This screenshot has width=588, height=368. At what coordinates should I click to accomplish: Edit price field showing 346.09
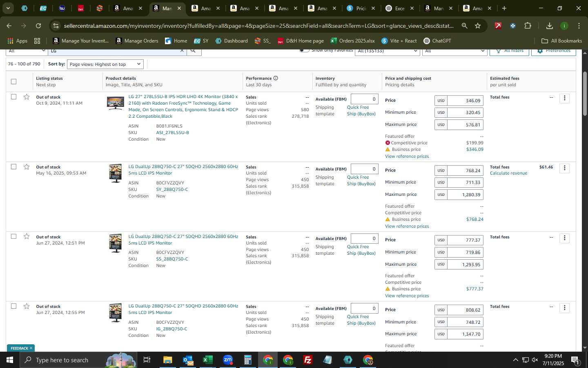pyautogui.click(x=465, y=101)
